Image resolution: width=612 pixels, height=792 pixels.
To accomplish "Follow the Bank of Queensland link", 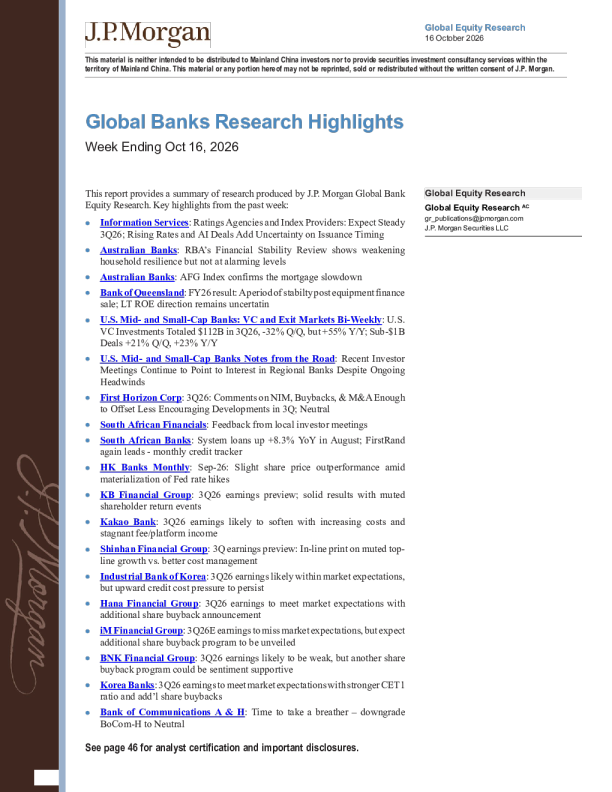I will point(142,293).
